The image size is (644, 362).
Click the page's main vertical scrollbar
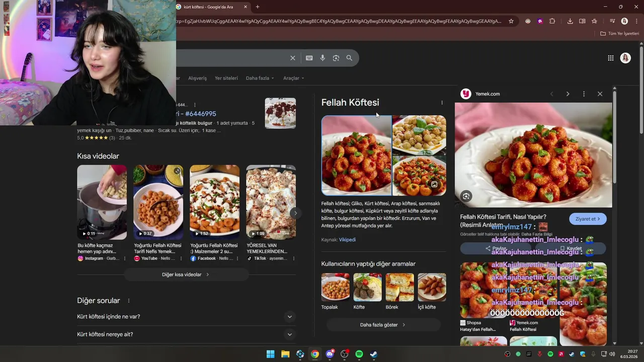(641, 90)
